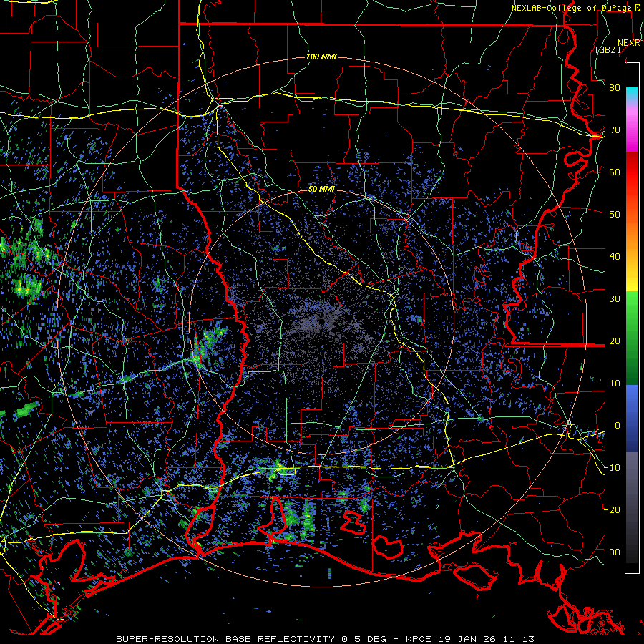Click the 30 value on the dBZ scale
The width and height of the screenshot is (644, 644).
[615, 299]
